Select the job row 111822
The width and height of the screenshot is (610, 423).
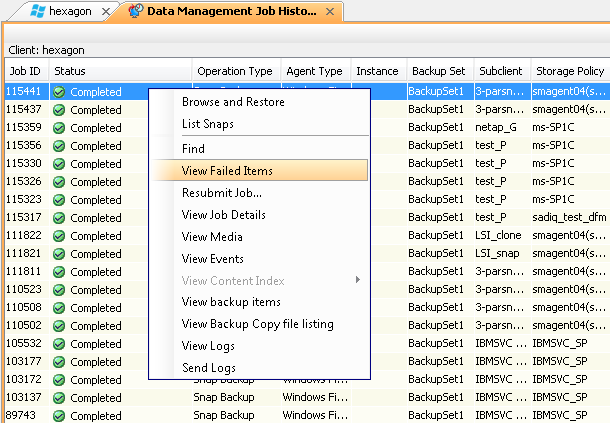(x=24, y=236)
